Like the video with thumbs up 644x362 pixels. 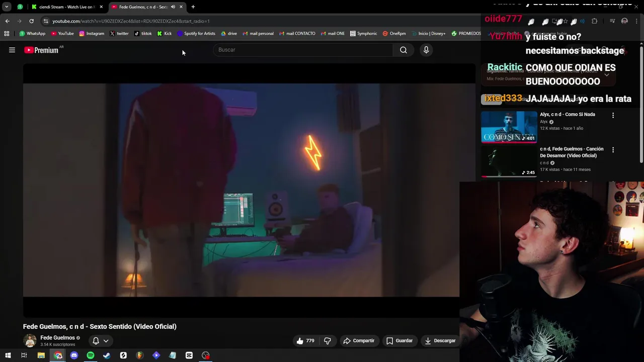point(305,340)
